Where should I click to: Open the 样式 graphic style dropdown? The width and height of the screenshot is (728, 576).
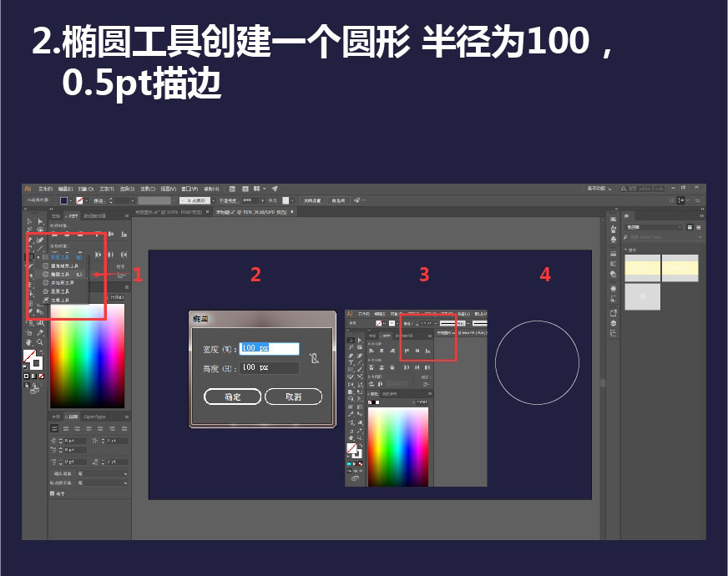pos(292,200)
